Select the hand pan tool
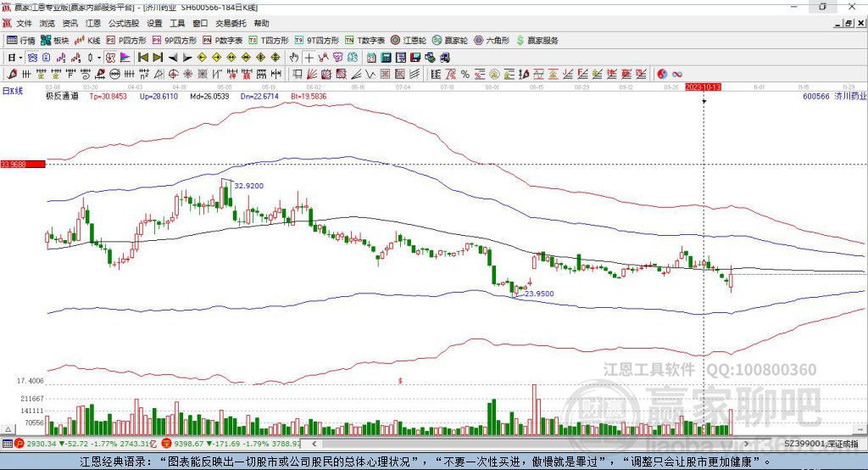 click(293, 58)
